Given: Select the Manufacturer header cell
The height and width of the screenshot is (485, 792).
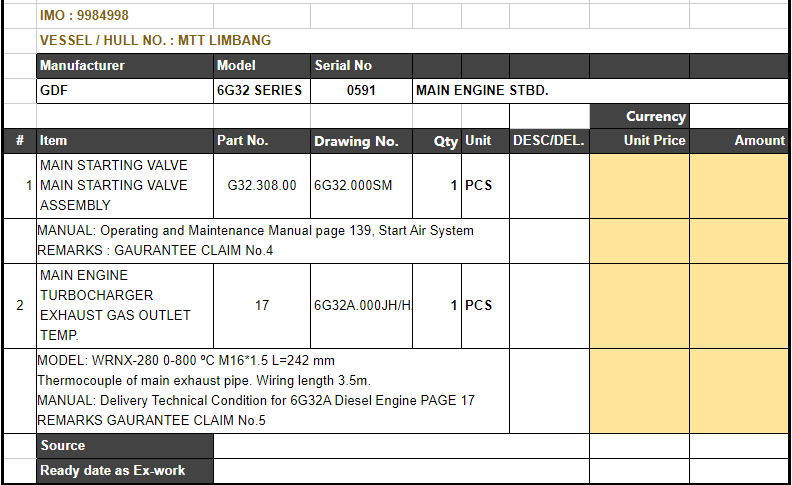Looking at the screenshot, I should [124, 66].
